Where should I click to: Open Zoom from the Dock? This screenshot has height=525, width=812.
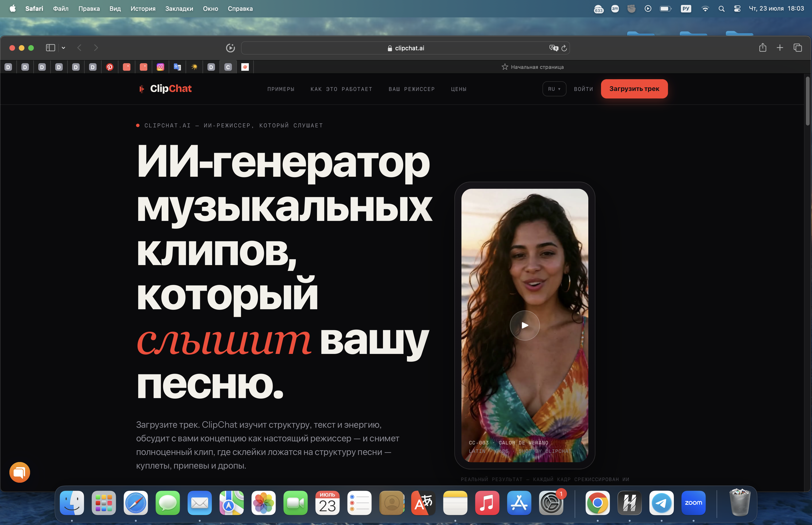[x=693, y=503]
